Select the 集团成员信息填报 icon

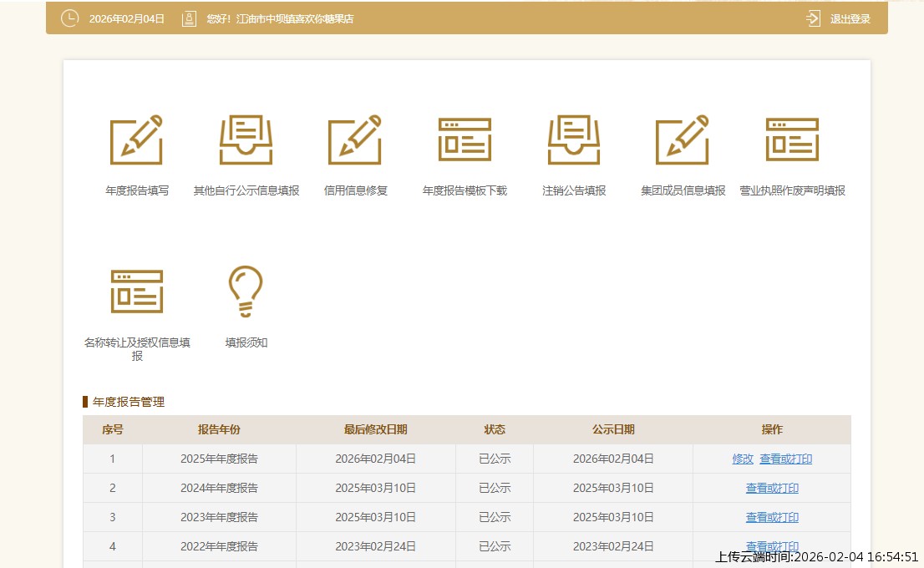click(x=683, y=140)
